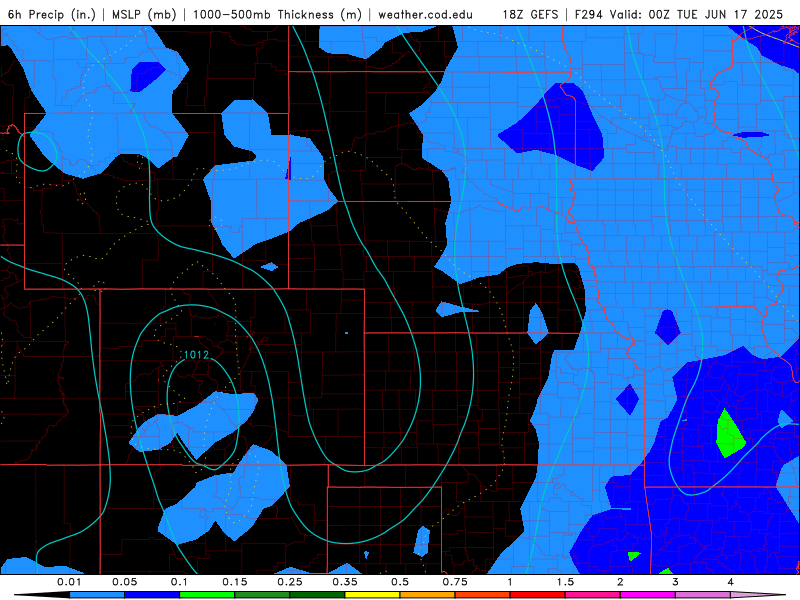Viewport: 800px width, 600px height.
Task: Click the medium green 0.15–0.25 legend swatch
Action: [x=262, y=595]
